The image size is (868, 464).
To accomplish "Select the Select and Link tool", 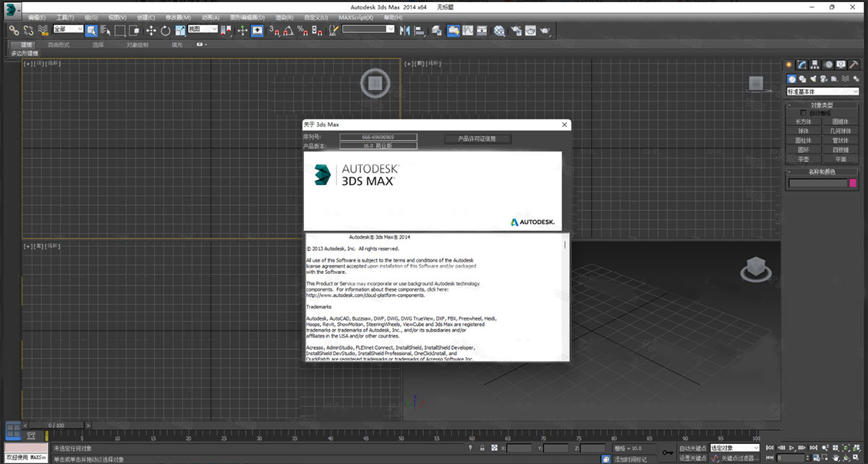I will pyautogui.click(x=13, y=30).
